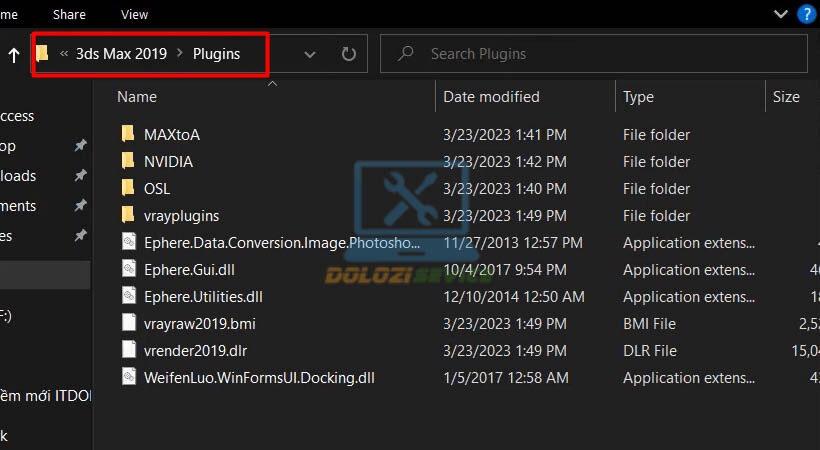Click the vrender2019.dlr file icon
820x450 pixels.
[x=129, y=350]
